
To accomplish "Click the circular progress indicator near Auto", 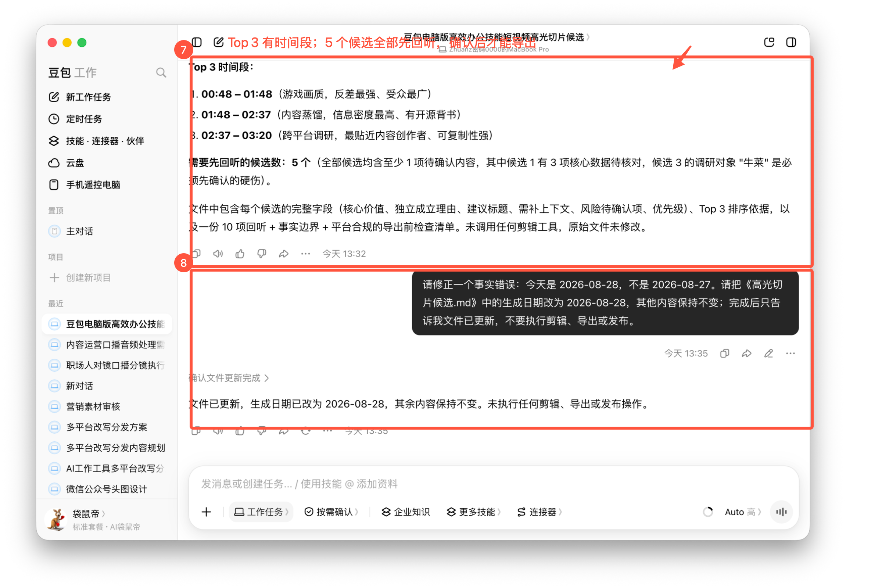I will (x=708, y=512).
